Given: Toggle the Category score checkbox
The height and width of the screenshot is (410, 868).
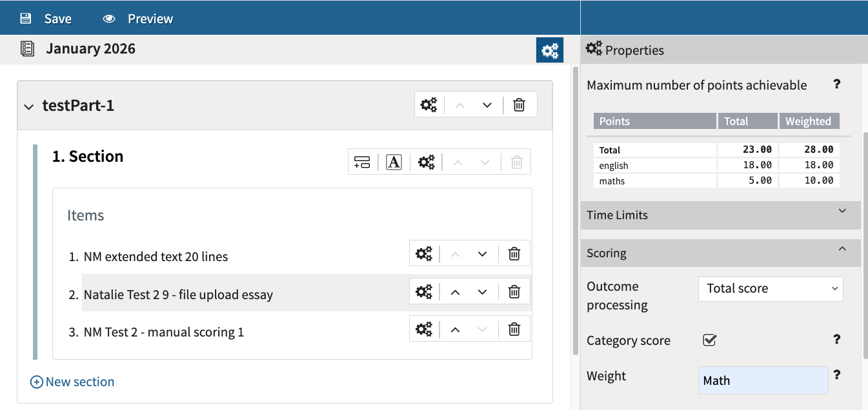Looking at the screenshot, I should click(x=709, y=340).
